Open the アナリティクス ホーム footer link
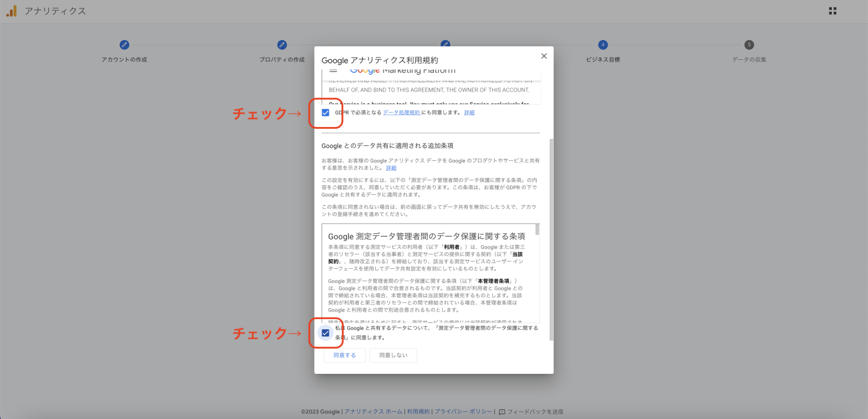This screenshot has height=419, width=868. (372, 412)
